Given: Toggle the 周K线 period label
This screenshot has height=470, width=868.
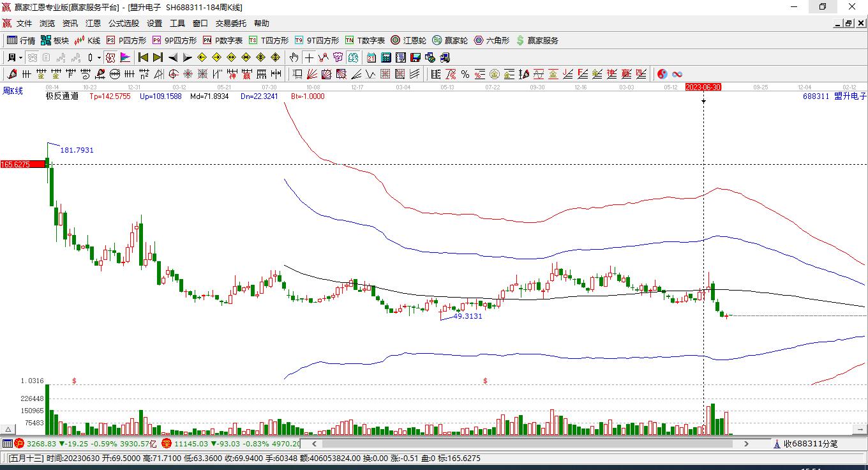Looking at the screenshot, I should [13, 91].
